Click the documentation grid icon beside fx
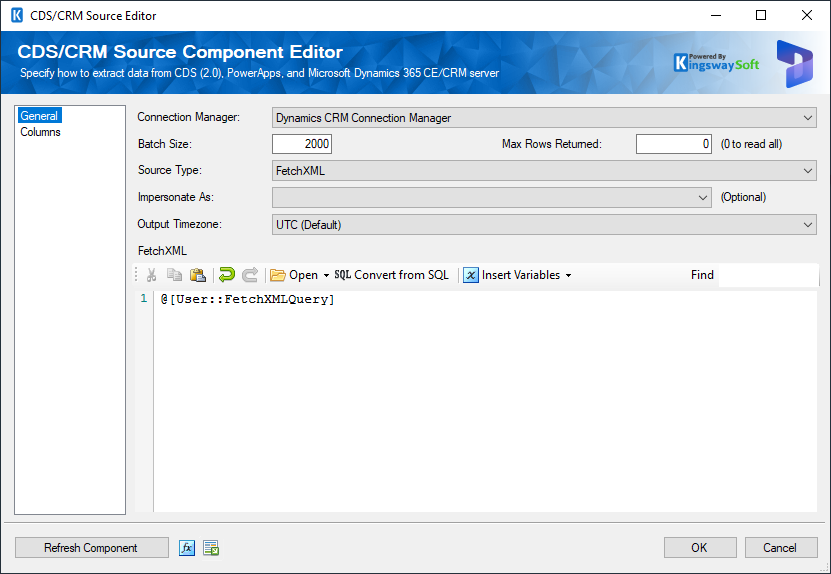 tap(211, 548)
